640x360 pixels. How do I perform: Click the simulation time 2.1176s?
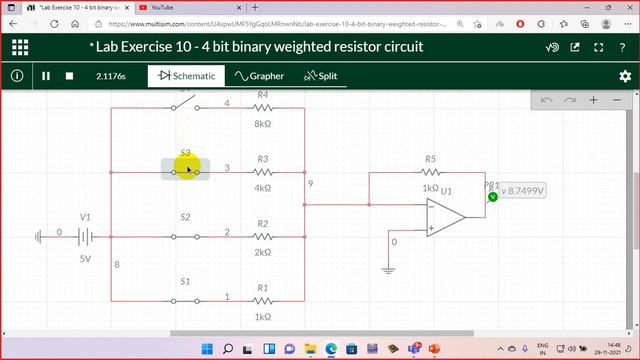coord(111,76)
